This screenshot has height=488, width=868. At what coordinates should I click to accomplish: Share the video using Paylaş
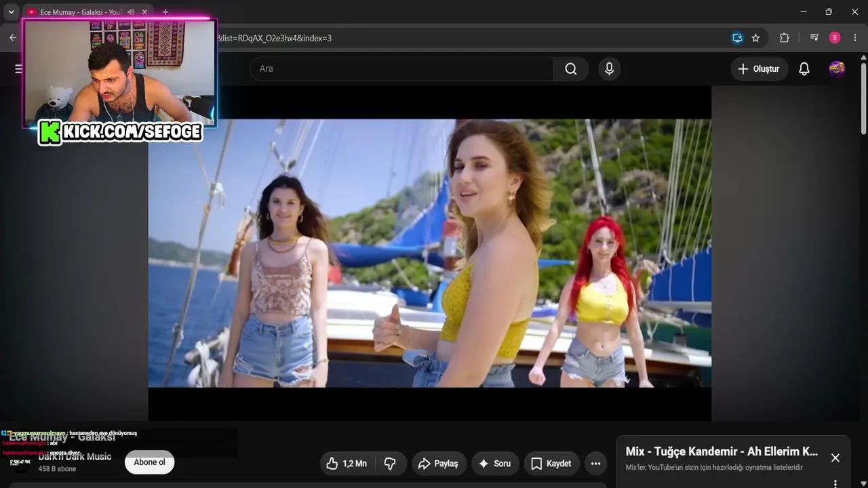tap(439, 464)
